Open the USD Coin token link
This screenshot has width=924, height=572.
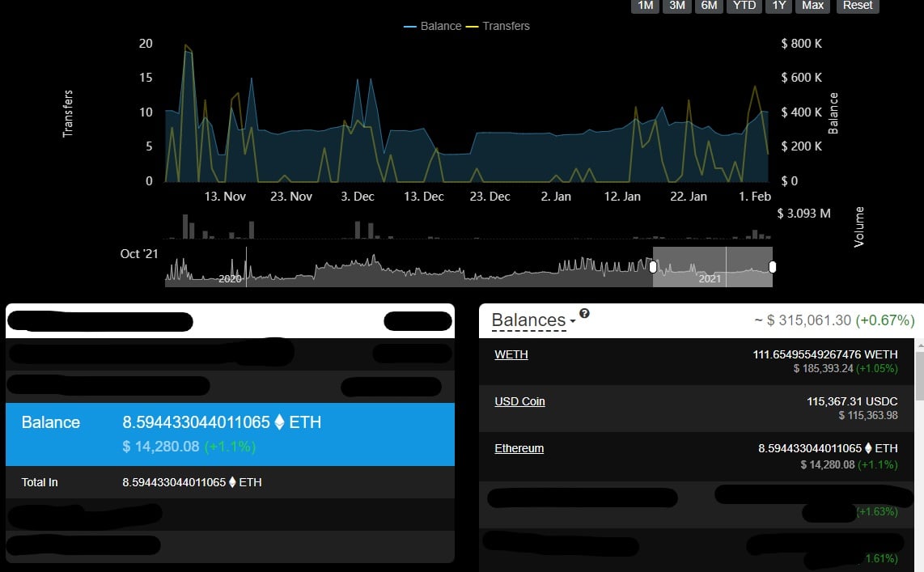pos(519,402)
